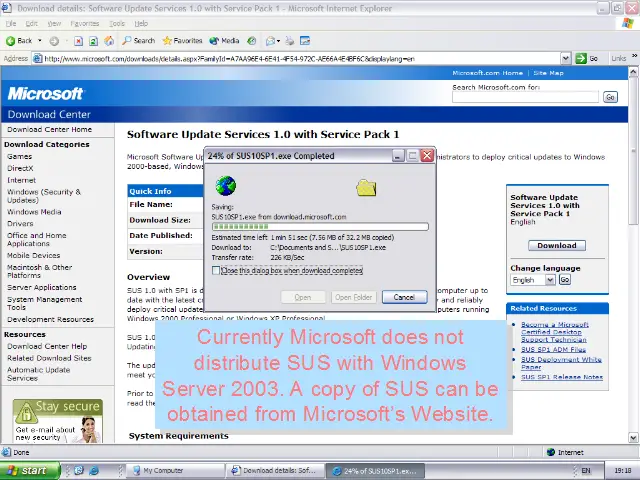Open the Search toolbar button
640x480 pixels.
[139, 40]
